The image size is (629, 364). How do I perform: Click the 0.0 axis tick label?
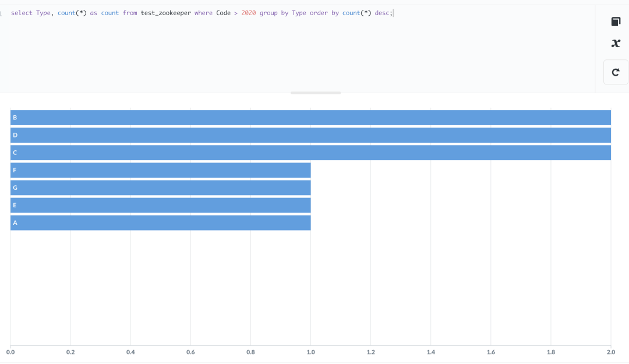click(10, 352)
